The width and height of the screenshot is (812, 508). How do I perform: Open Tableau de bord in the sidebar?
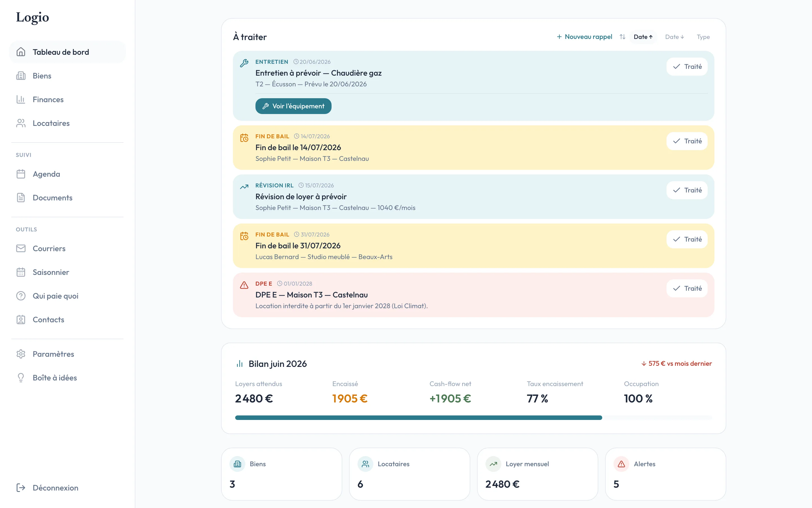pos(67,52)
